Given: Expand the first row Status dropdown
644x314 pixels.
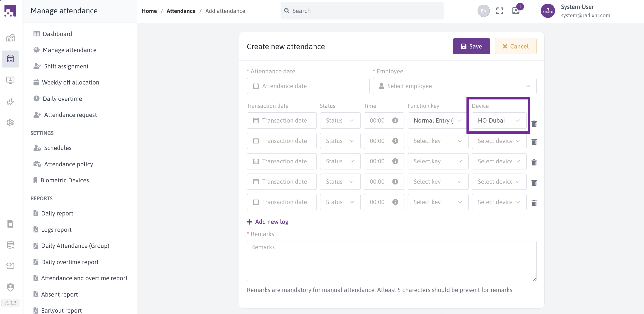Looking at the screenshot, I should (340, 120).
